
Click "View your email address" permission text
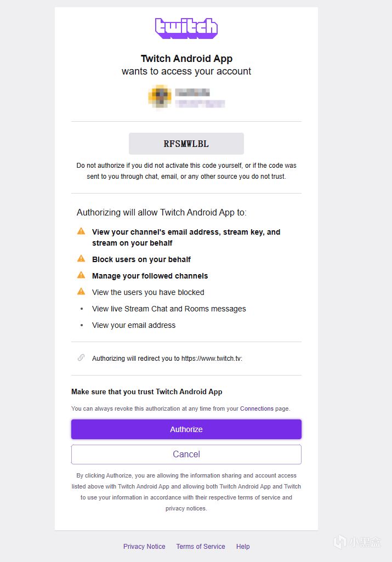[134, 325]
